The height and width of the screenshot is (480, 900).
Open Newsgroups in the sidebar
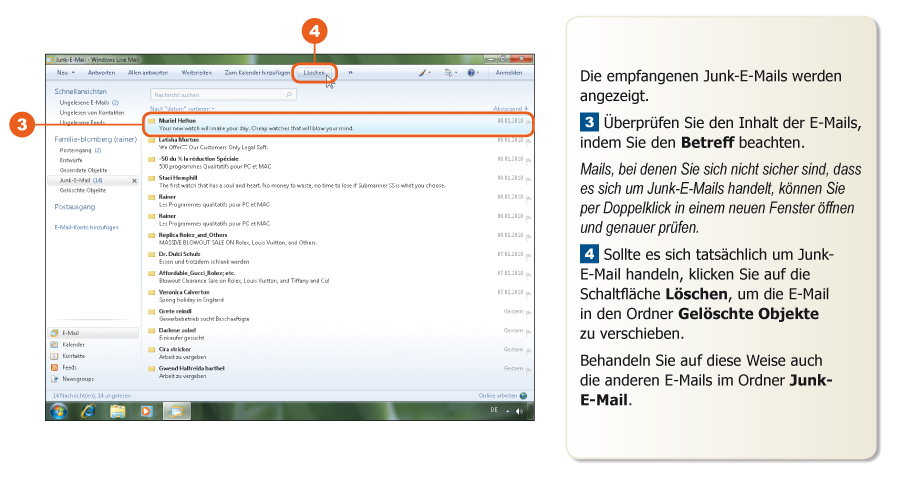tap(78, 380)
